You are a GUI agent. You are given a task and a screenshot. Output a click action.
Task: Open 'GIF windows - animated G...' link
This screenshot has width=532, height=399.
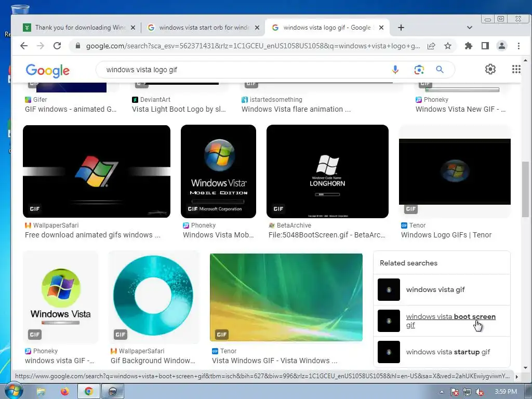tap(71, 109)
